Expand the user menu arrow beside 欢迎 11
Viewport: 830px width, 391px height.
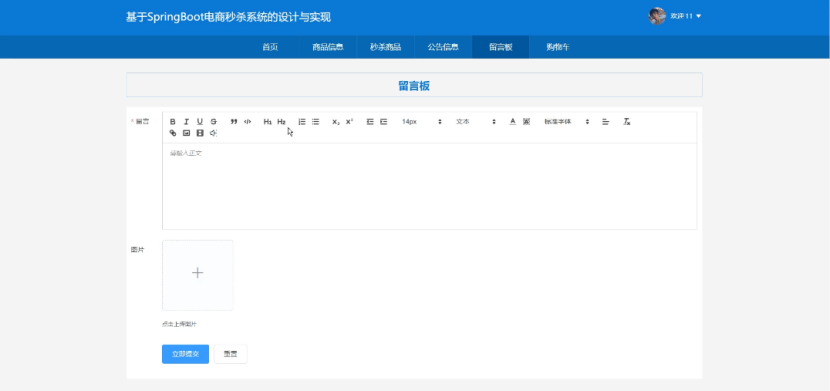click(699, 16)
